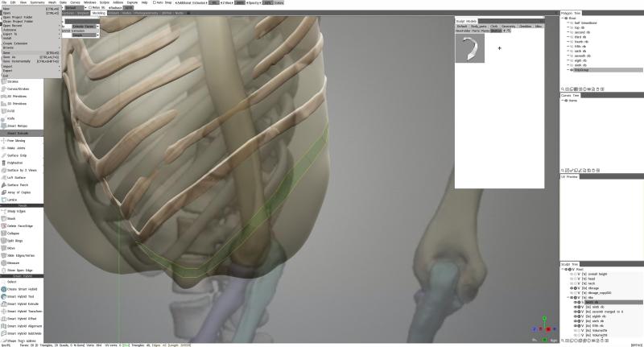Click the Colors button in top toolbar

coord(279,2)
